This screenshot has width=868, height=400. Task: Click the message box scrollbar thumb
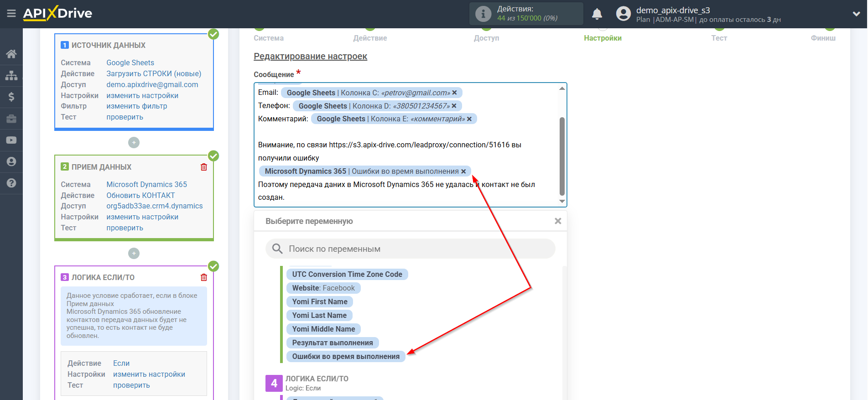click(x=562, y=156)
